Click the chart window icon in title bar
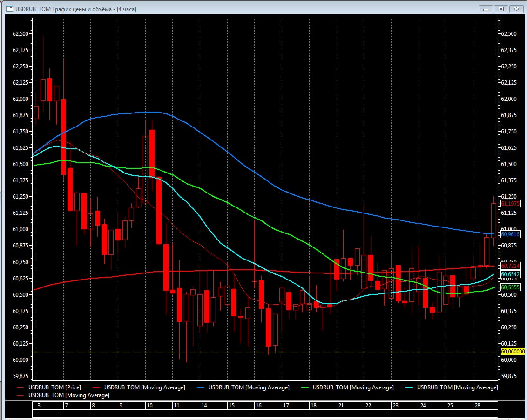 coord(9,9)
